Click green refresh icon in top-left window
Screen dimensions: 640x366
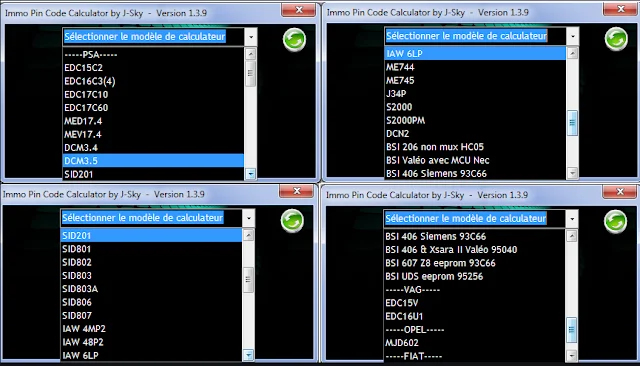(x=294, y=40)
